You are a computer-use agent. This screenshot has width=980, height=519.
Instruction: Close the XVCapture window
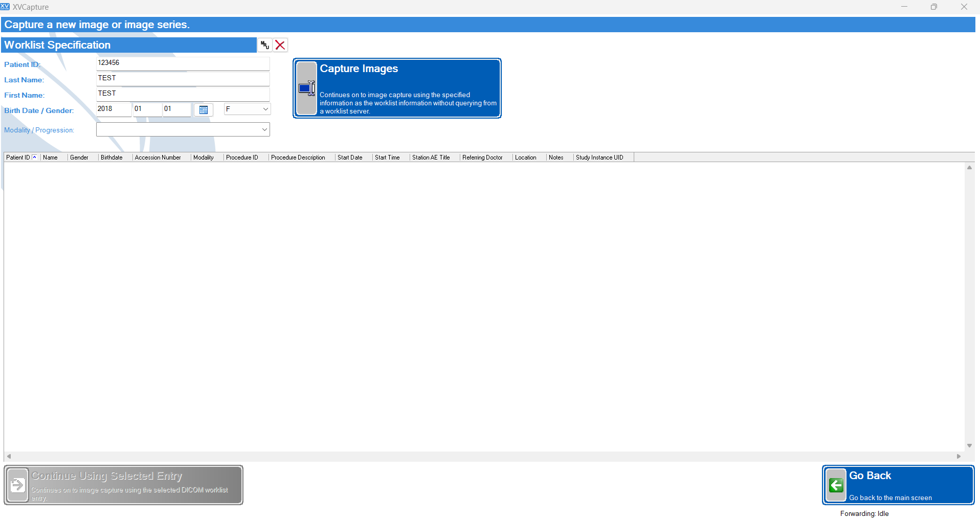(964, 7)
